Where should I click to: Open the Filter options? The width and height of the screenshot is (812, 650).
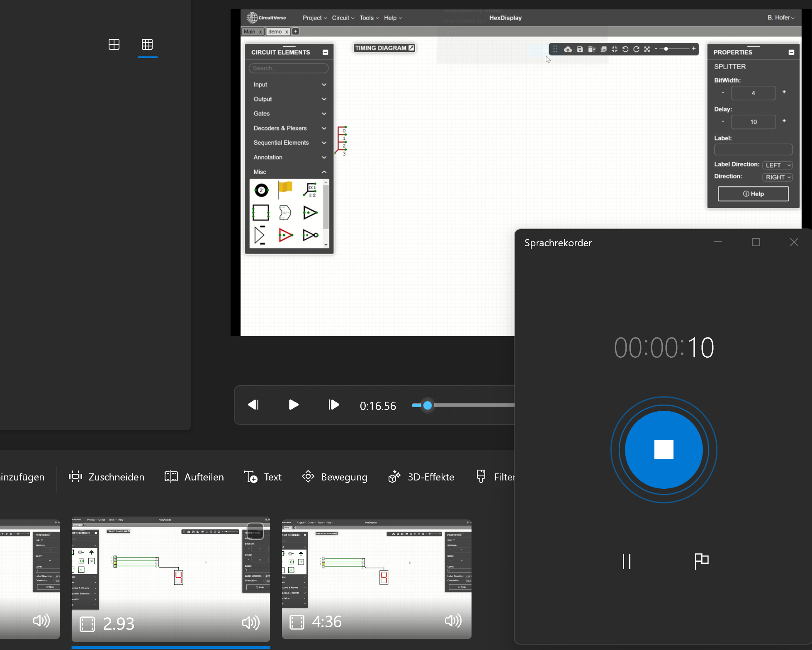(495, 477)
